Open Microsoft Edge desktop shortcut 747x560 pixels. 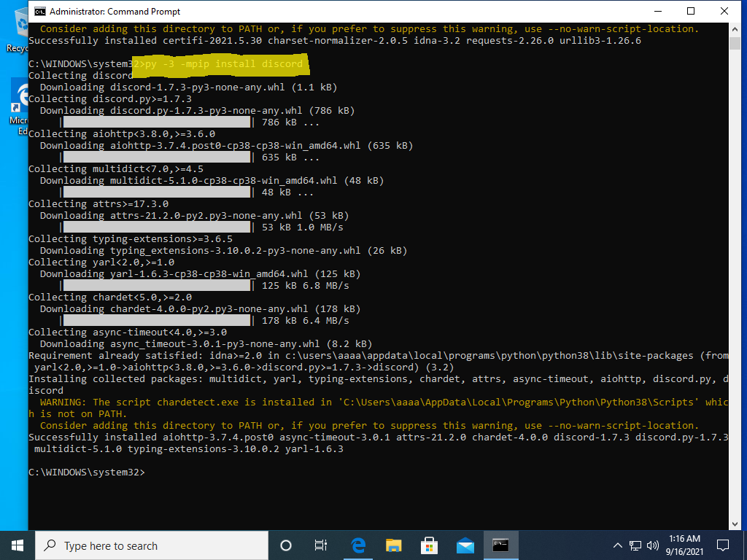point(19,107)
